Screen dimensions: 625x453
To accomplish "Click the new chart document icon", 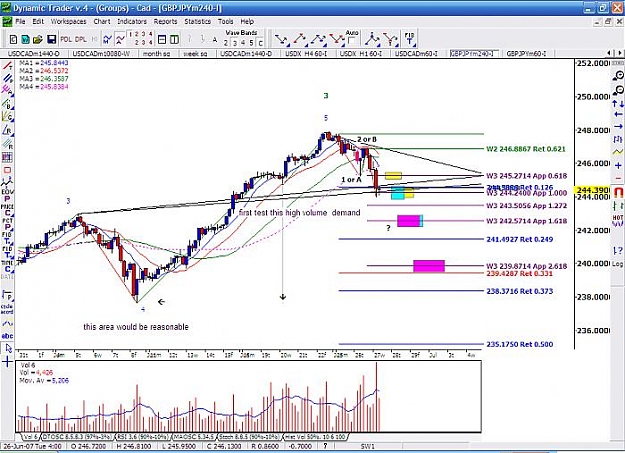I will pyautogui.click(x=14, y=39).
